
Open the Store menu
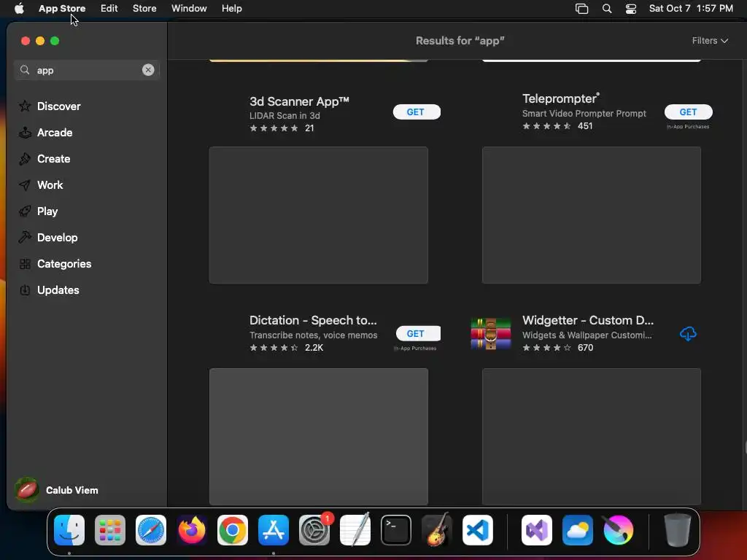144,9
